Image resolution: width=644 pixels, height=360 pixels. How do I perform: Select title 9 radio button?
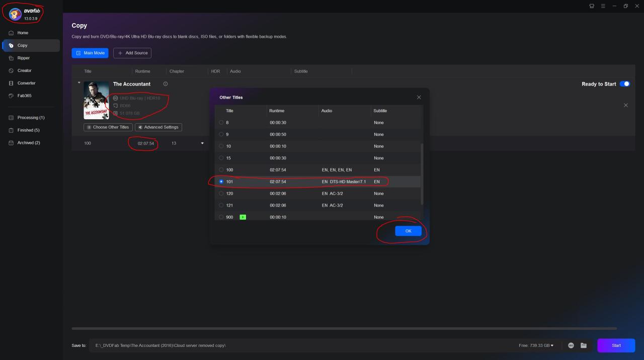(x=221, y=134)
